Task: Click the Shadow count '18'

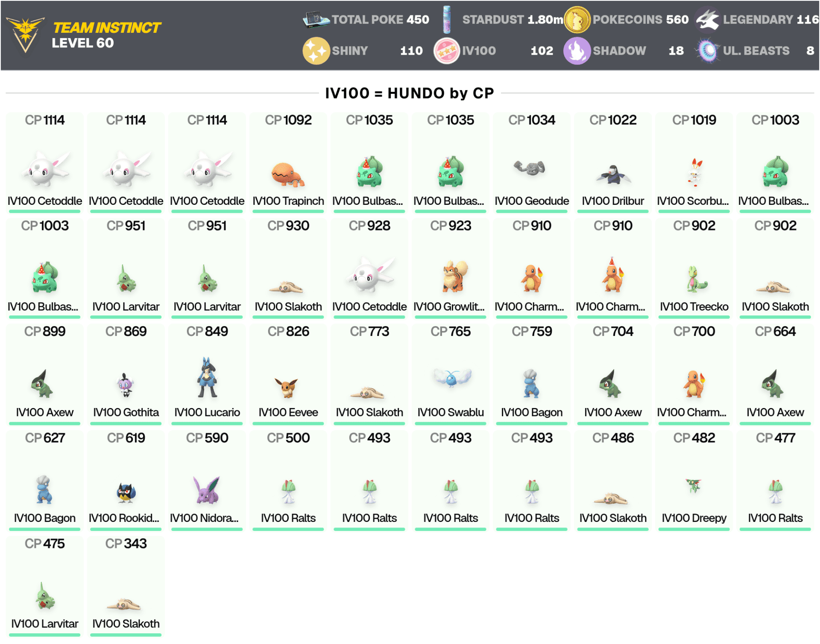Action: tap(676, 51)
